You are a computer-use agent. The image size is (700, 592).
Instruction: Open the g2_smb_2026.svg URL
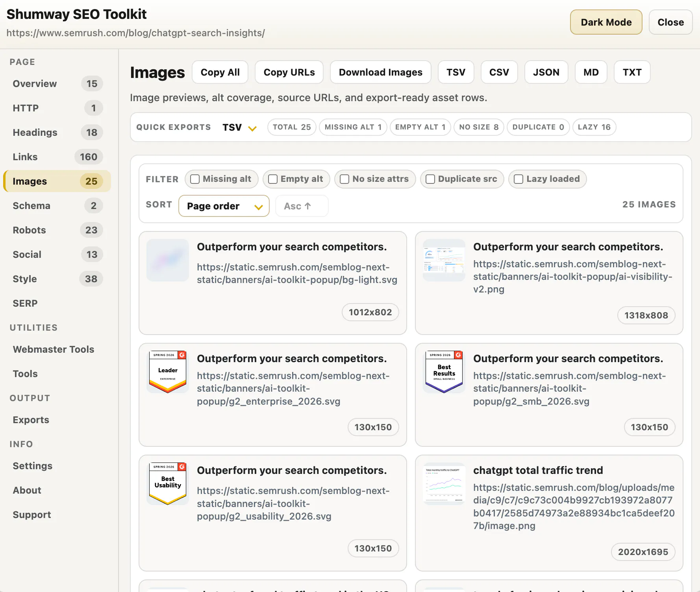(x=570, y=388)
